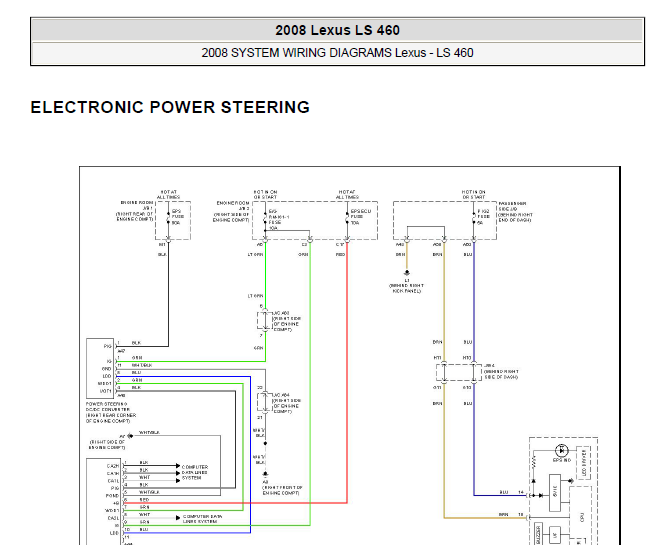Select the "2008 SYSTEM WIRING DIAGRAMS Lexus - LS 460" subtitle
Image resolution: width=666 pixels, height=545 pixels.
point(337,53)
